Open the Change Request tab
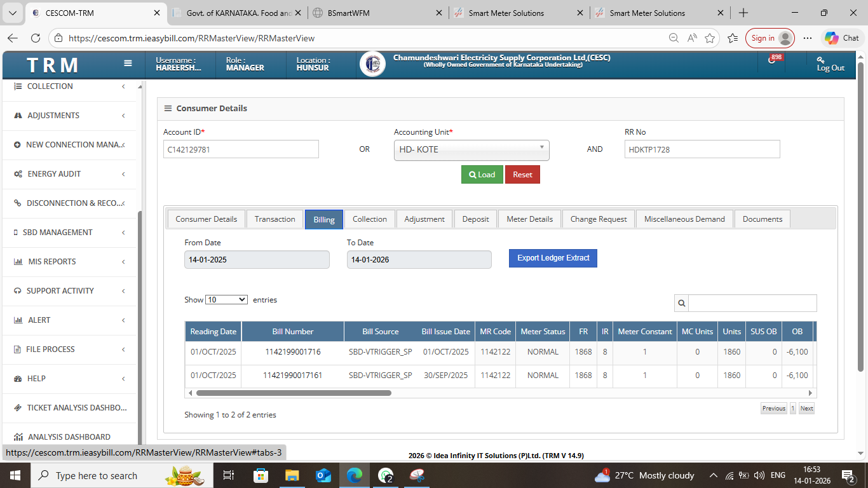Viewport: 868px width, 488px height. pos(599,219)
